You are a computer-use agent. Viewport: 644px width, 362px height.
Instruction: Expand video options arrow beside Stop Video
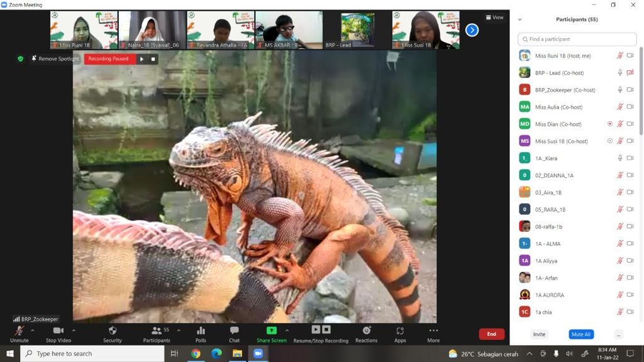(x=74, y=330)
